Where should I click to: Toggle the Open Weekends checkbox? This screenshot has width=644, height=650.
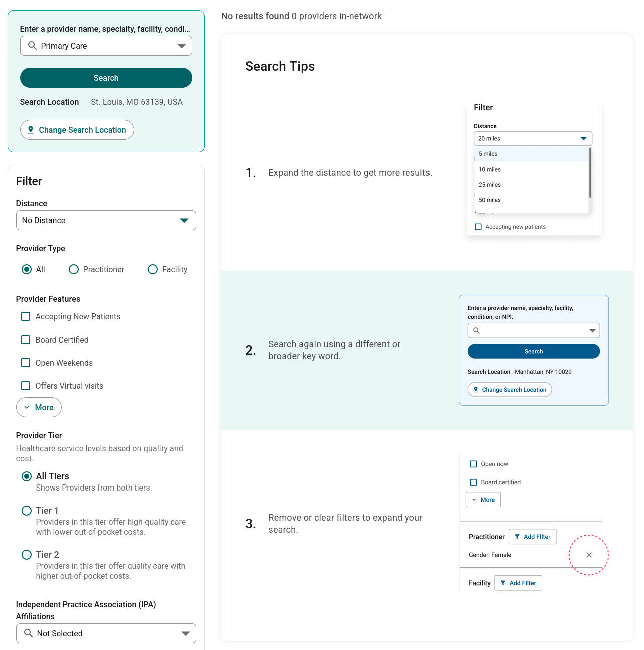(x=26, y=363)
